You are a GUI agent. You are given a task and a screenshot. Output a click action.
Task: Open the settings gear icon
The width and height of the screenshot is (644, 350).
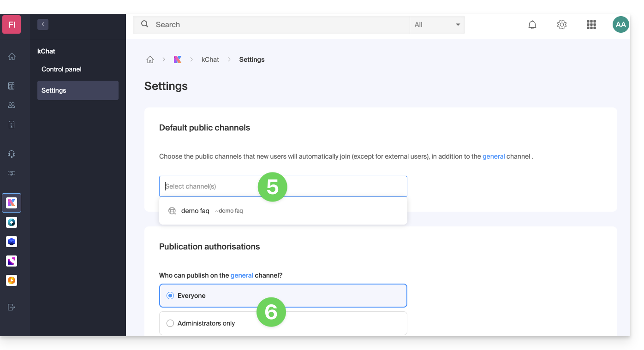[x=562, y=25]
